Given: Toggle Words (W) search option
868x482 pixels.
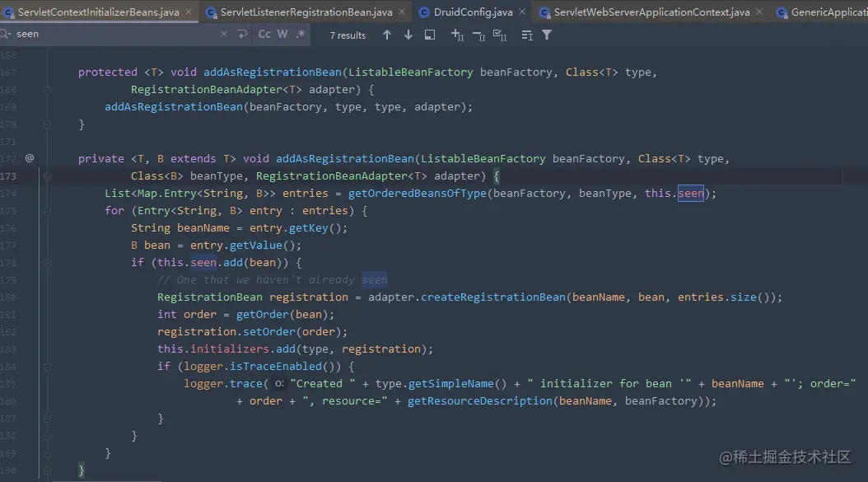Looking at the screenshot, I should coord(282,35).
